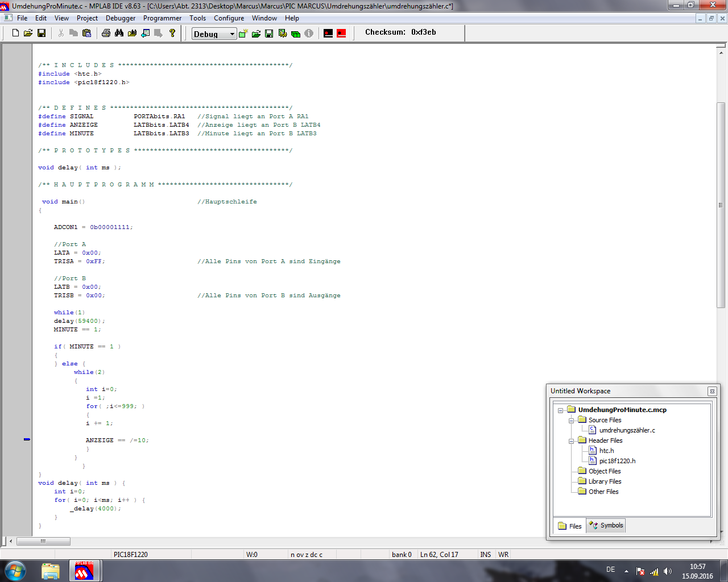Click the gray info icon in the toolbar

[309, 34]
